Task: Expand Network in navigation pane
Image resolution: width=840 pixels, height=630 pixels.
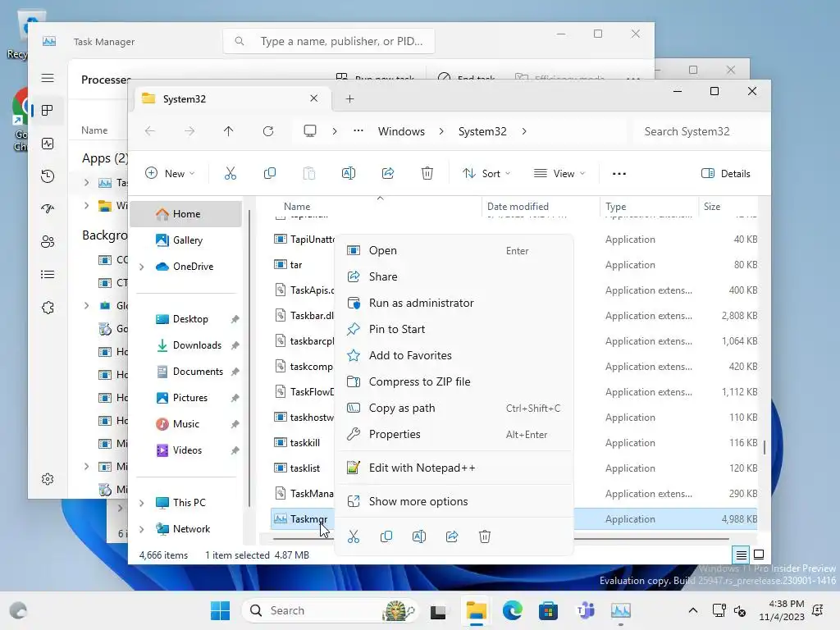Action: (x=142, y=529)
